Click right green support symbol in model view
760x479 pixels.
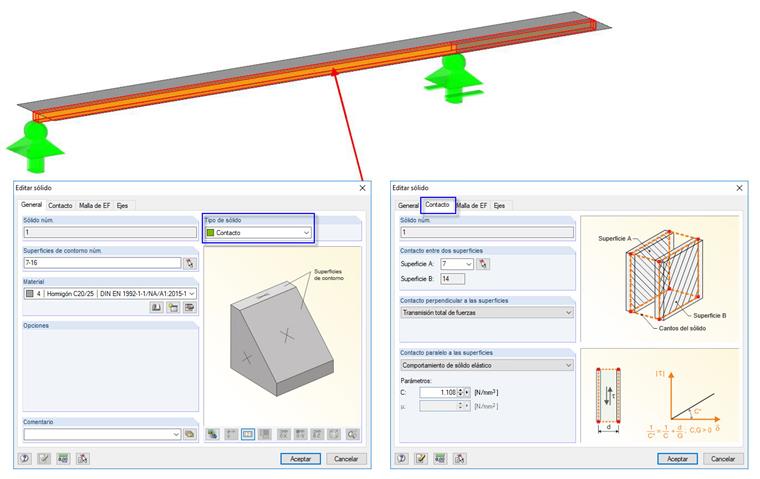click(x=454, y=78)
